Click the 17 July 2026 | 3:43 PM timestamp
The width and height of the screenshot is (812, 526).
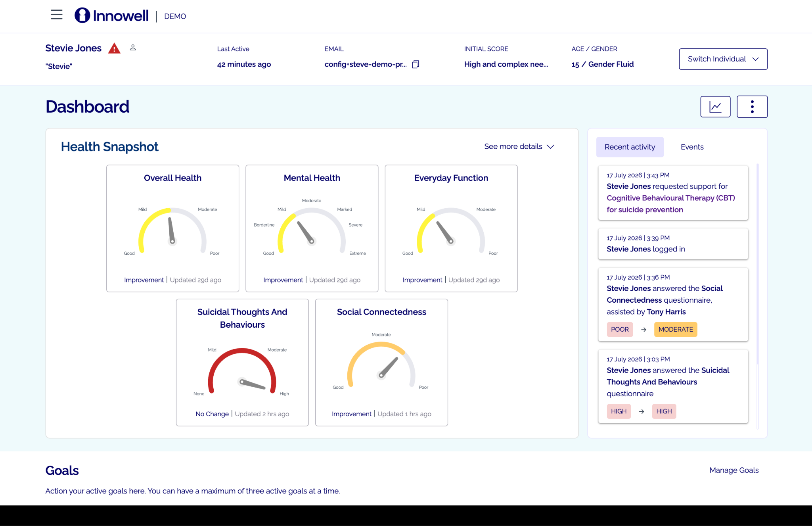(638, 175)
